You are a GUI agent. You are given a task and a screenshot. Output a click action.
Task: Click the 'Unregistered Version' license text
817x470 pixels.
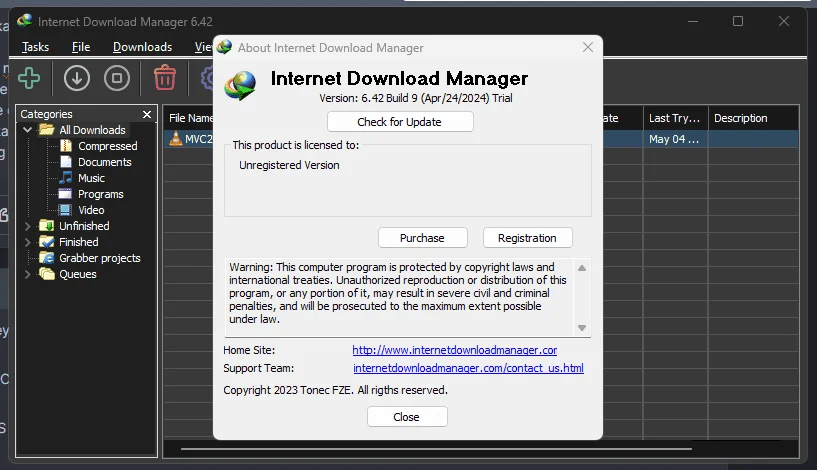point(289,165)
